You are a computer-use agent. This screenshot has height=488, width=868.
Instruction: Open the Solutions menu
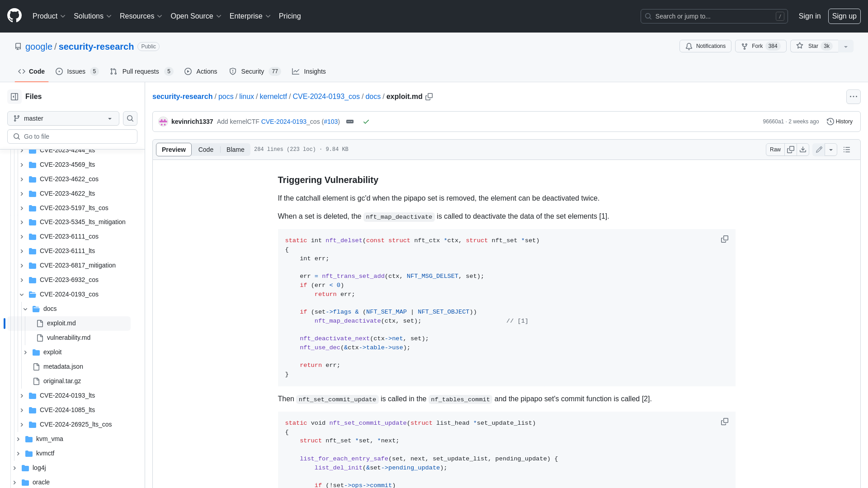(92, 16)
